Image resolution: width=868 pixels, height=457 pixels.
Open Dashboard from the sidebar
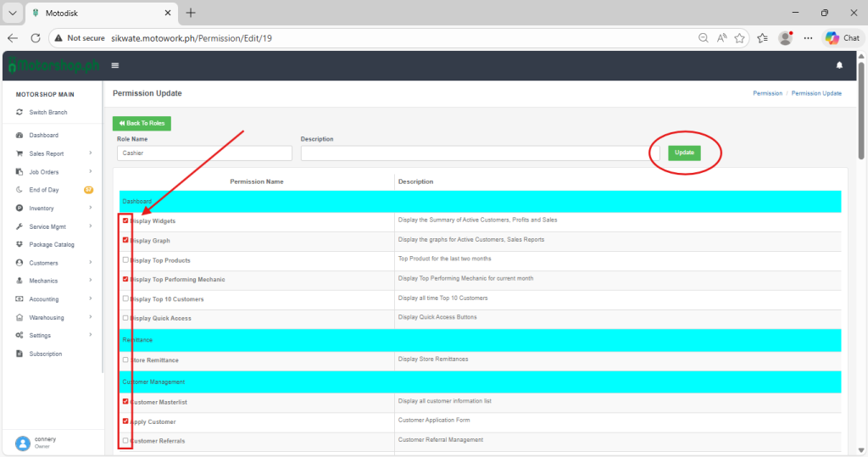(x=43, y=136)
